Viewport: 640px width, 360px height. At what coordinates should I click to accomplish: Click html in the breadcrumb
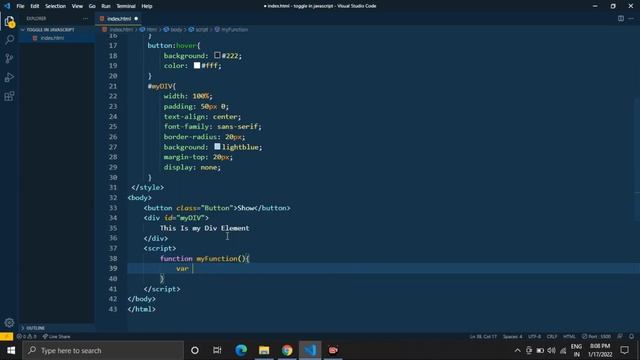point(151,29)
